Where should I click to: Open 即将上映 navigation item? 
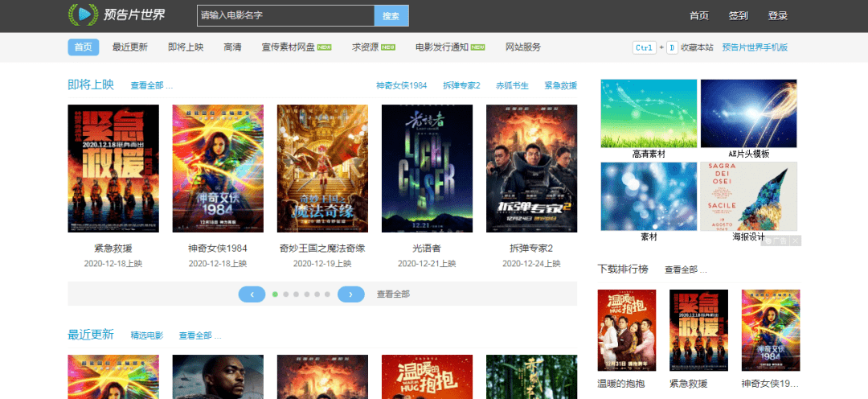click(x=186, y=47)
